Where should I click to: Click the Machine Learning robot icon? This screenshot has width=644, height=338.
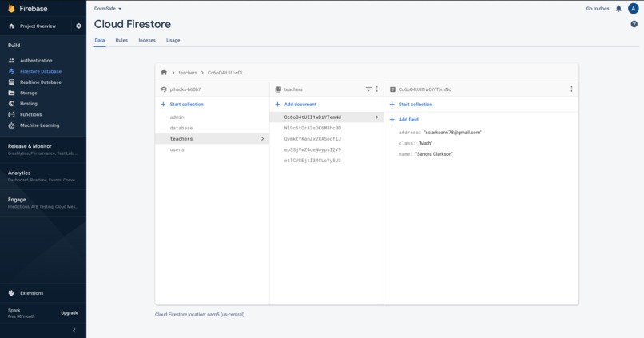[x=11, y=125]
